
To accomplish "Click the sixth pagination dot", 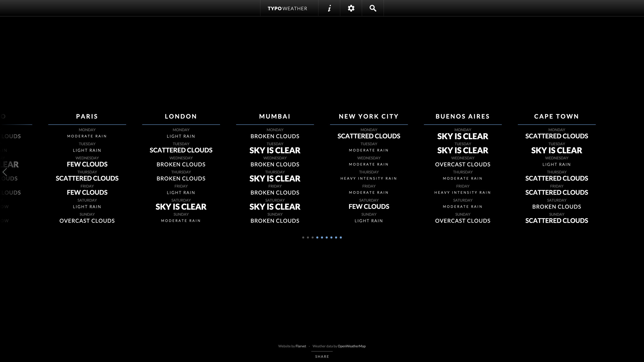I will (327, 237).
